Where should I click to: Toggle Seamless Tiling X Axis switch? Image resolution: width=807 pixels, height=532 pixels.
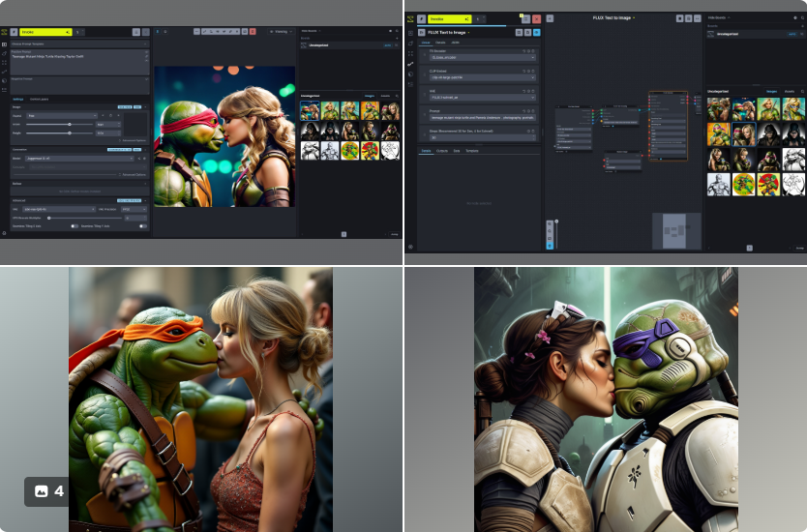[x=75, y=226]
